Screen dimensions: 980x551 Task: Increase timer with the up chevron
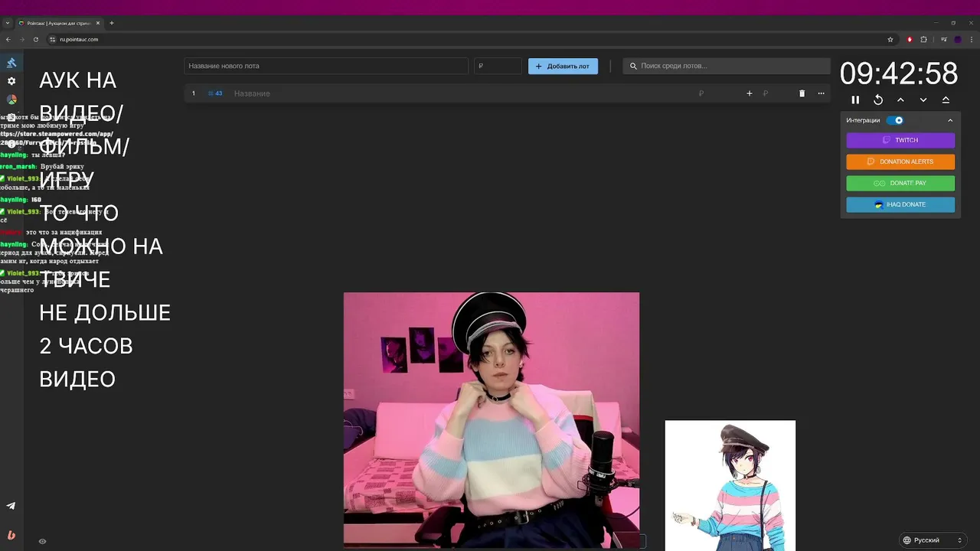tap(900, 99)
